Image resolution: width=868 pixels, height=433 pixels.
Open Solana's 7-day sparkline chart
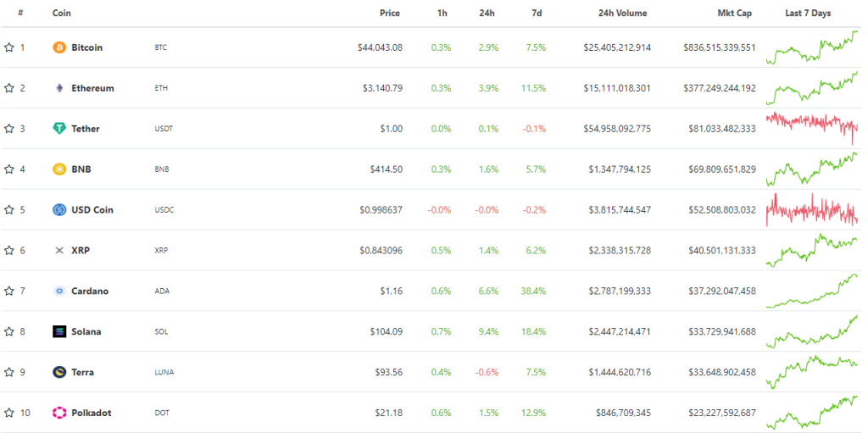point(812,331)
